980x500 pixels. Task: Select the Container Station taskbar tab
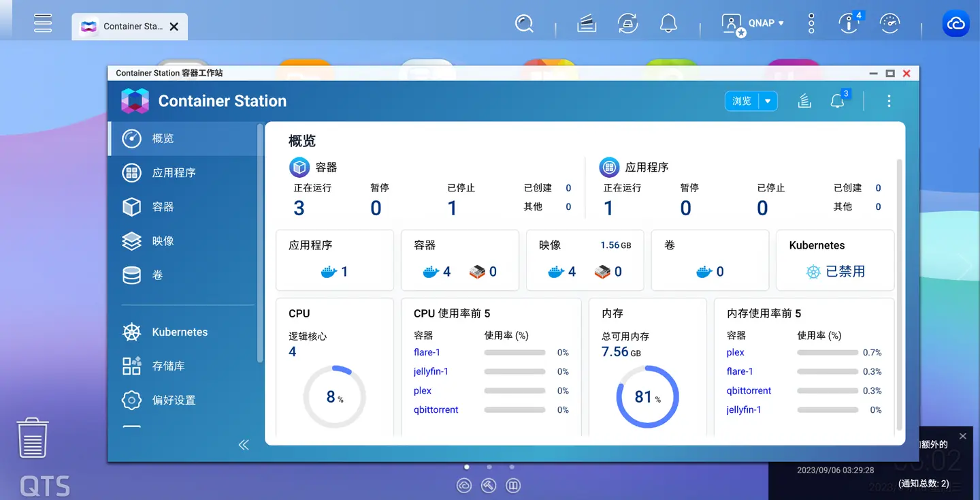(x=130, y=27)
